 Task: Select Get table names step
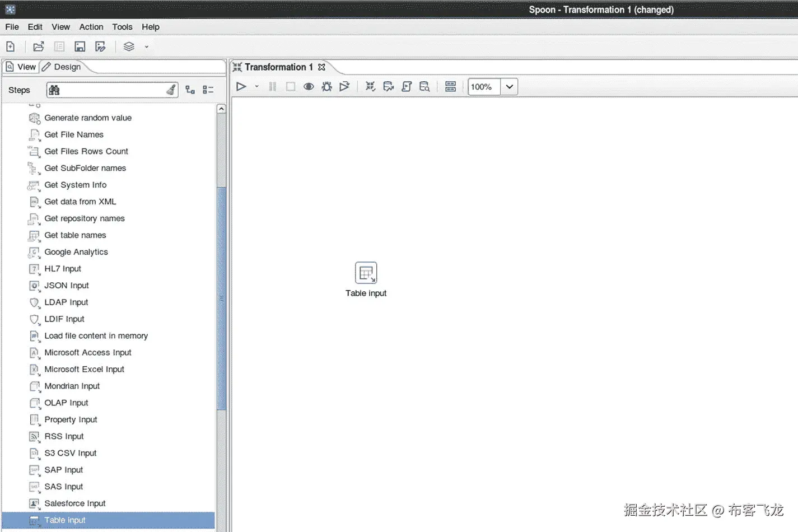[x=75, y=236]
